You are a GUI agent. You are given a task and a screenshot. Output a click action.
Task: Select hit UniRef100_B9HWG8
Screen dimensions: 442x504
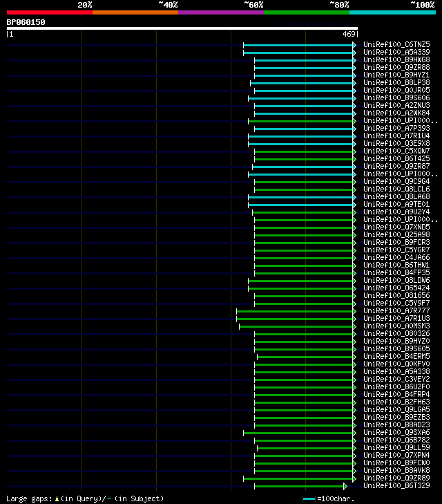click(396, 59)
